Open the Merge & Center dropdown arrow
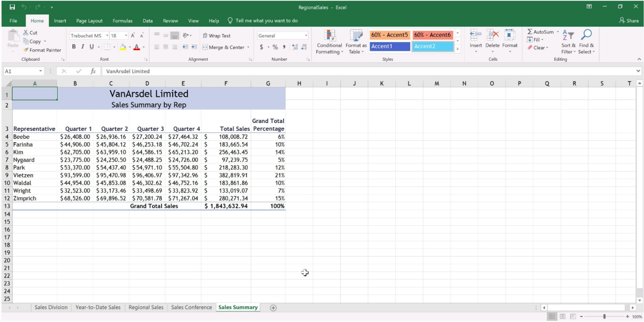644x322 pixels. click(x=248, y=48)
